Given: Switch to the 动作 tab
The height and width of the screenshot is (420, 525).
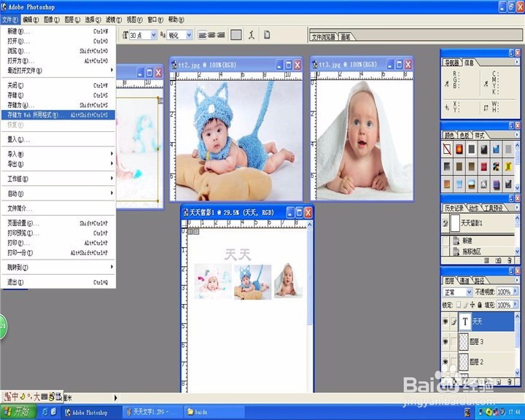Looking at the screenshot, I should [x=473, y=208].
